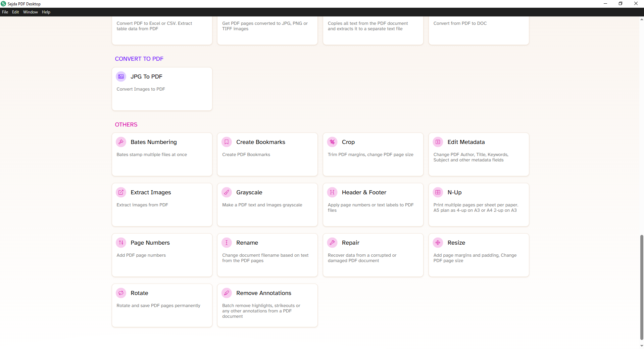This screenshot has height=349, width=644.
Task: Click 'Recover data from a corrupted' description
Action: pyautogui.click(x=362, y=258)
